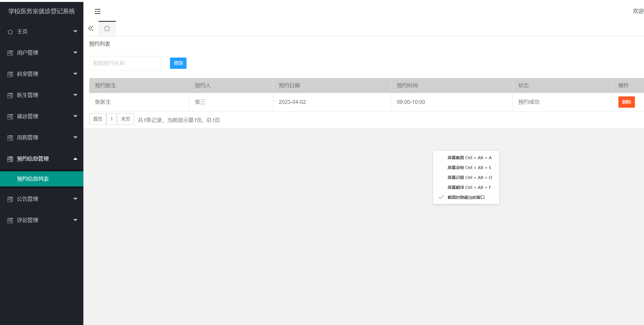
Task: Go to 末页 in pagination
Action: 125,119
